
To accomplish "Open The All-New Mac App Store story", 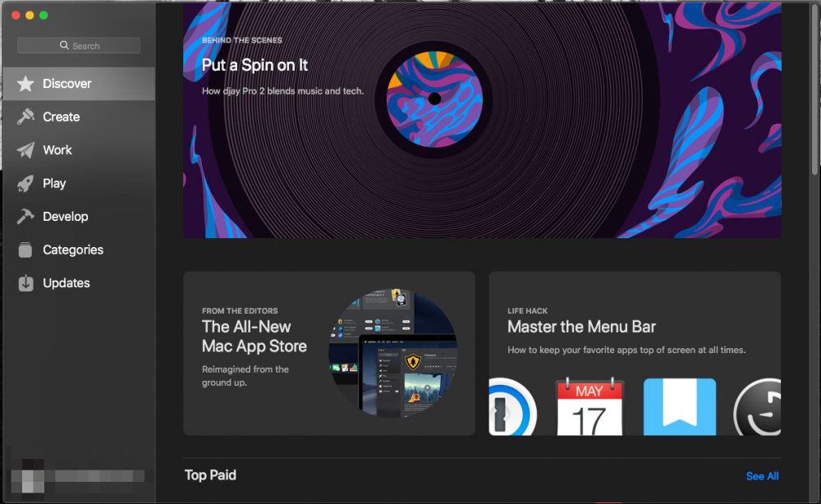I will point(329,353).
